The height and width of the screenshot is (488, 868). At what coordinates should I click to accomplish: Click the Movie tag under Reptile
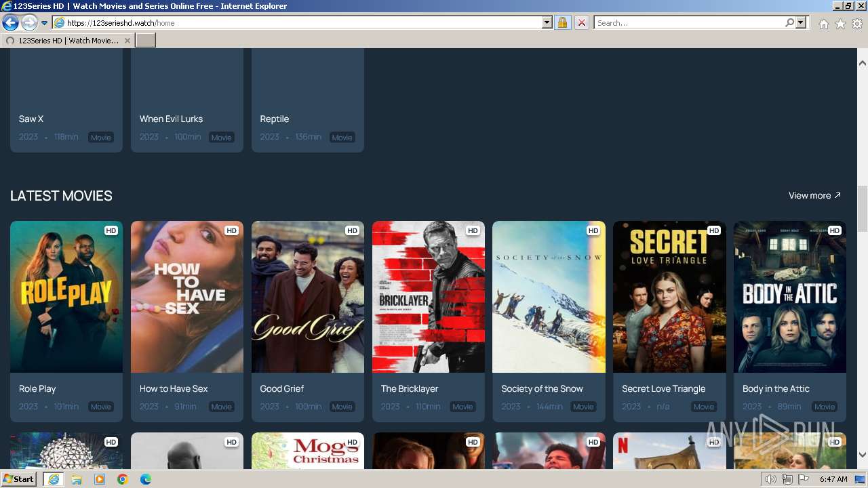tap(342, 137)
